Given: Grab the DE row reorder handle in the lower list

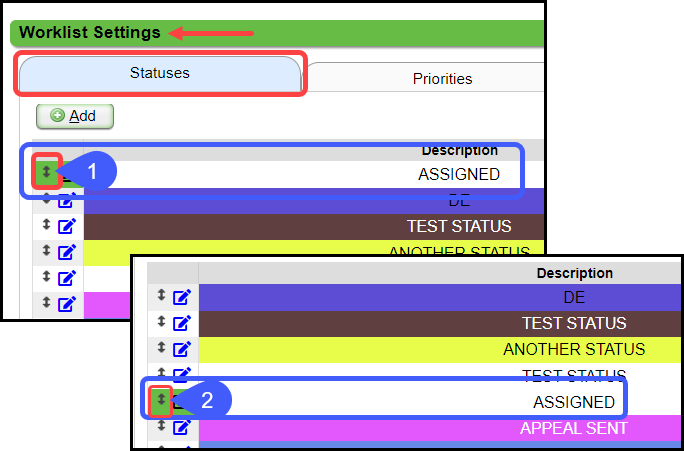Looking at the screenshot, I should 161,296.
